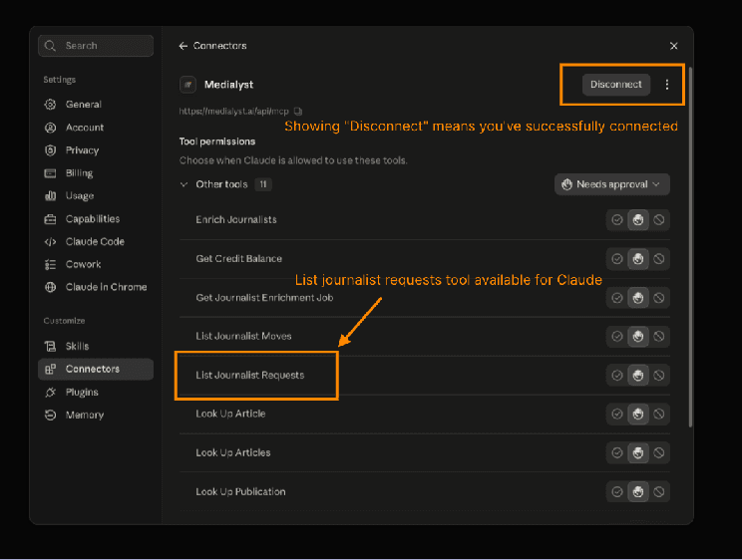Screen dimensions: 742x560
Task: Open the Memory section
Action: point(96,415)
